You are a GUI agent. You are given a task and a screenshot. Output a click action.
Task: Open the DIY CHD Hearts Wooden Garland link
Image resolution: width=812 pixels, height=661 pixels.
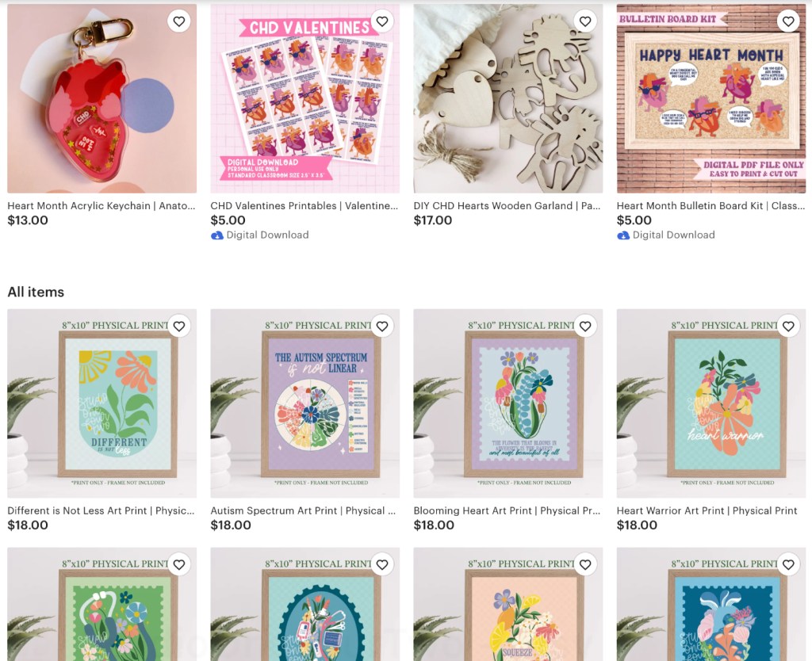pyautogui.click(x=507, y=205)
